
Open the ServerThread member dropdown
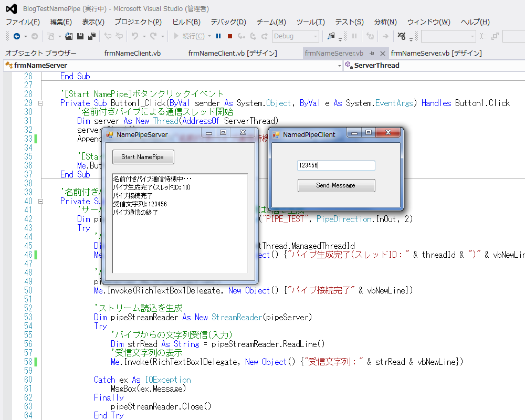(434, 65)
